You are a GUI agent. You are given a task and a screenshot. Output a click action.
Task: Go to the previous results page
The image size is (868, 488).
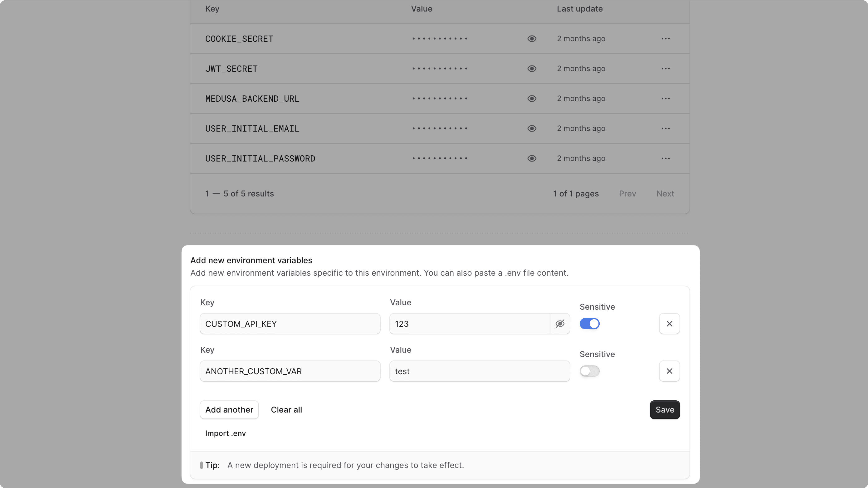click(627, 193)
